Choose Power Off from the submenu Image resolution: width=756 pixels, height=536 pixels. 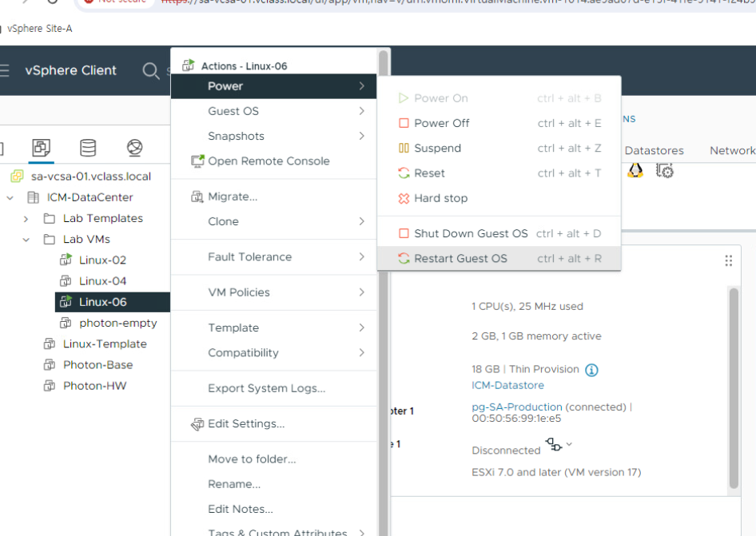499,123
